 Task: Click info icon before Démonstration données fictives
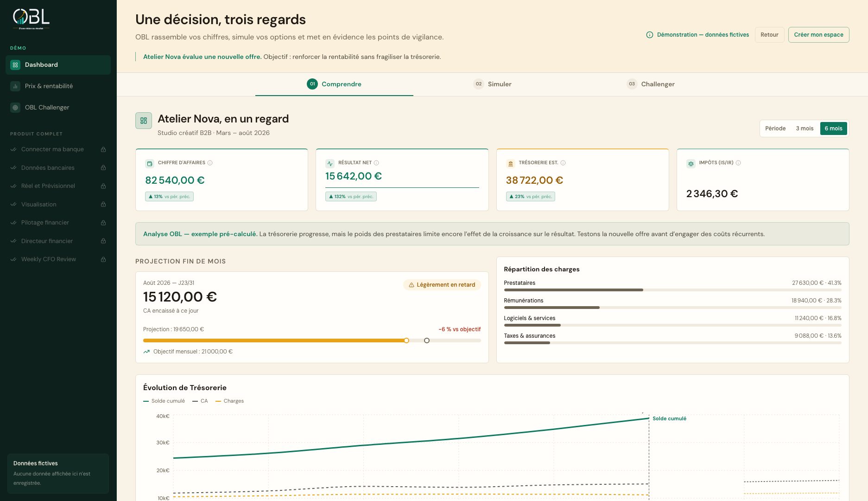click(x=650, y=35)
